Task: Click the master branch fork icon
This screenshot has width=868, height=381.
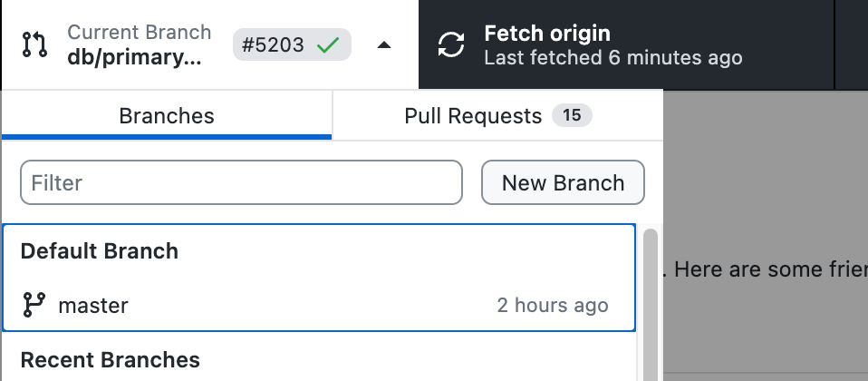Action: click(34, 306)
